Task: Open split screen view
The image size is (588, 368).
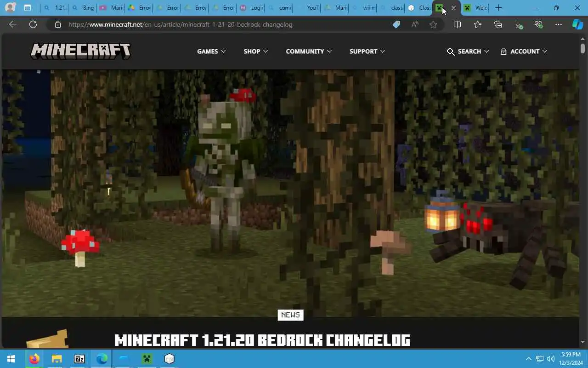Action: tap(457, 24)
